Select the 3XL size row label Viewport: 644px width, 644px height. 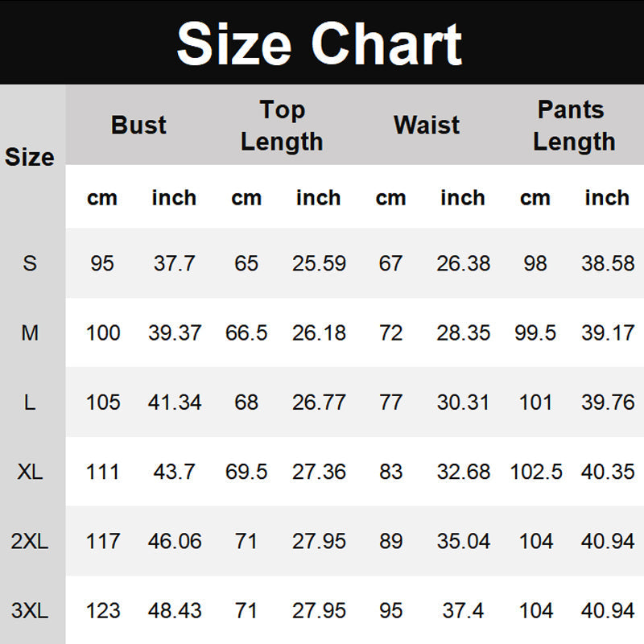30,612
